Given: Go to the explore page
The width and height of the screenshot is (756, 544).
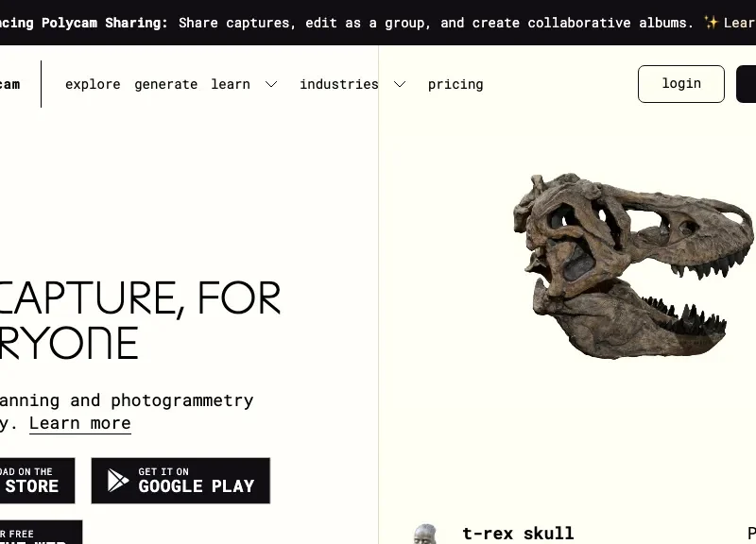Looking at the screenshot, I should pyautogui.click(x=93, y=84).
